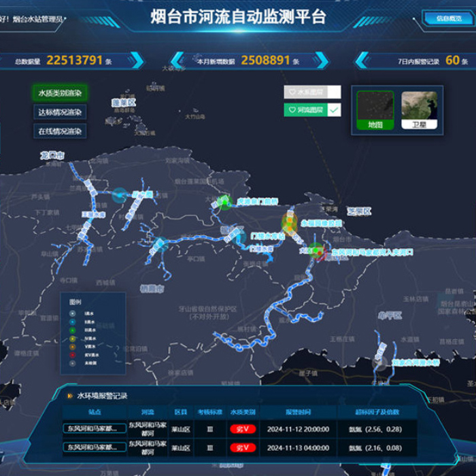Click 氨氮 (2.16、0.08) exceedance cell
The image size is (476, 476).
[x=375, y=447]
